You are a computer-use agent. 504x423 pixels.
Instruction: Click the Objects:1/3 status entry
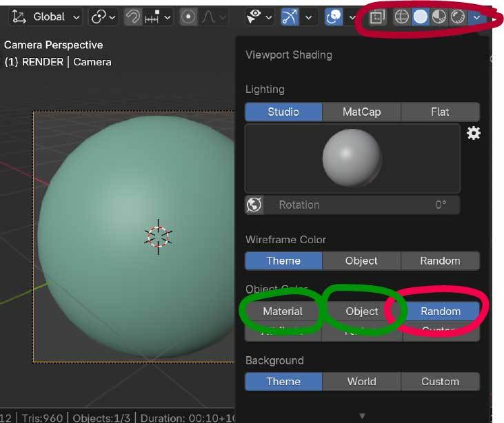click(x=101, y=418)
